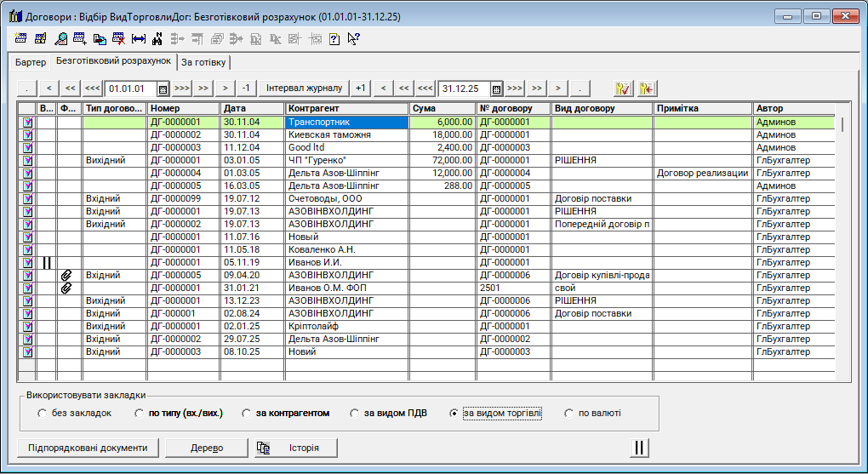Open calendar picker for end date 31.12.25
The image size is (868, 474).
pyautogui.click(x=495, y=88)
